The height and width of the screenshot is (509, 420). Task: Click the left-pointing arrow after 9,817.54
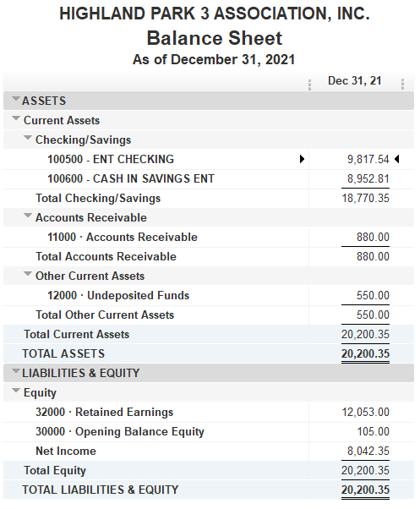point(396,159)
